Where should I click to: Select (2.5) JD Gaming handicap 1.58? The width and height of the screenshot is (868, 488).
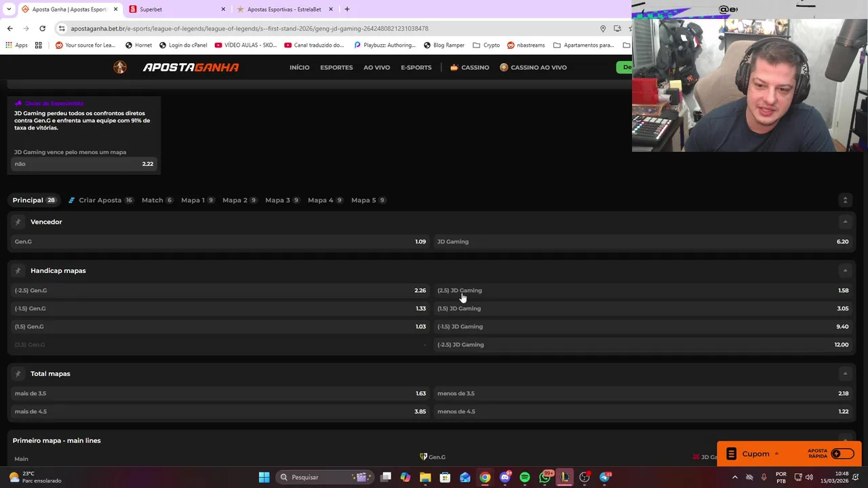click(643, 290)
